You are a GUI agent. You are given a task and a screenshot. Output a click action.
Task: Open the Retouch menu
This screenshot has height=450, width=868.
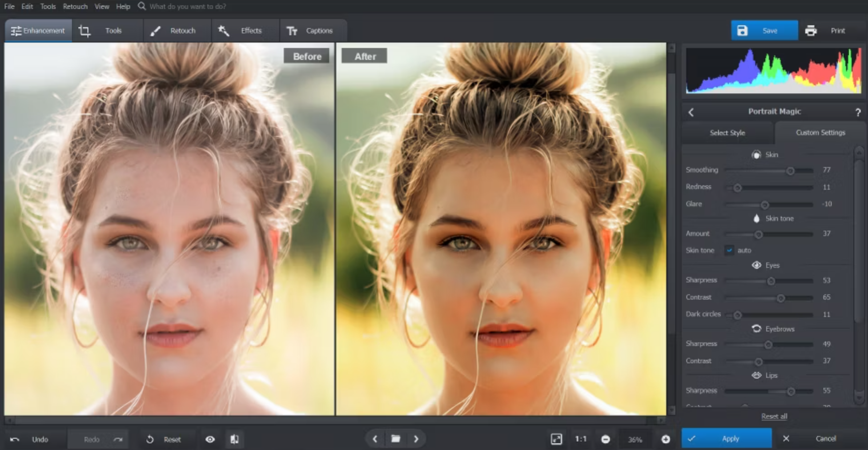(x=75, y=6)
